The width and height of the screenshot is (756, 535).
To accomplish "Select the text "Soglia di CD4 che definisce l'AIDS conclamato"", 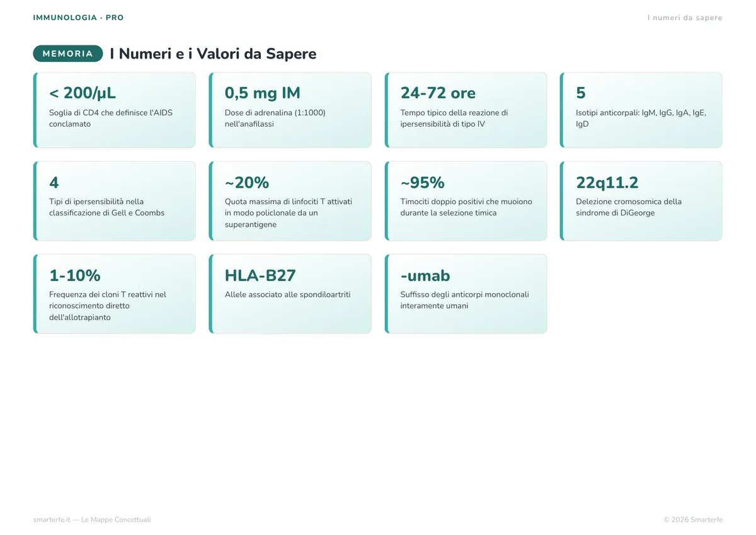I will (x=111, y=118).
